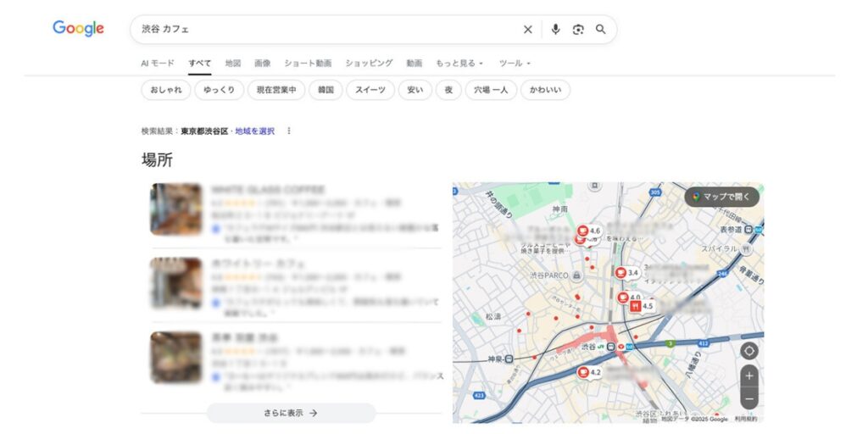This screenshot has width=868, height=434.
Task: Expand the もっと見る dropdown
Action: coord(459,64)
